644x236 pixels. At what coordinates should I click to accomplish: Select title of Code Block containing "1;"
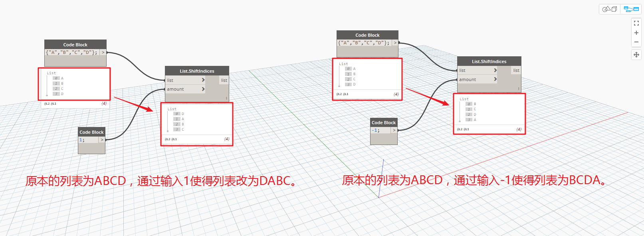(x=91, y=132)
